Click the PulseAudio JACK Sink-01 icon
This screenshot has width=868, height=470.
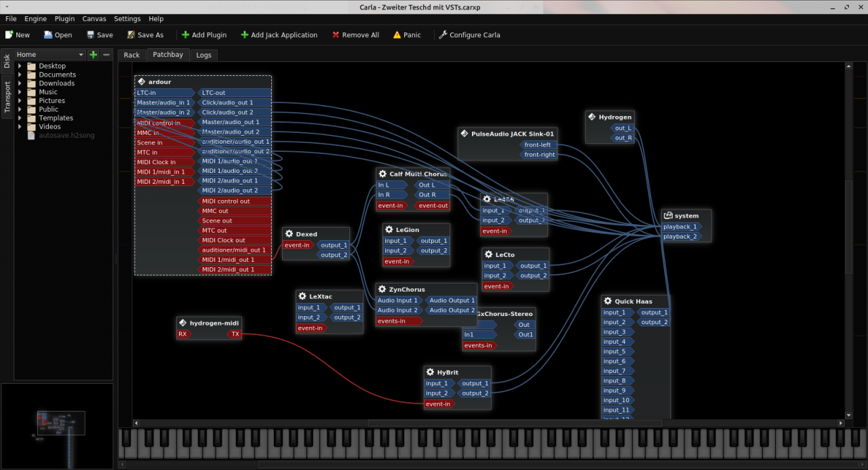465,134
